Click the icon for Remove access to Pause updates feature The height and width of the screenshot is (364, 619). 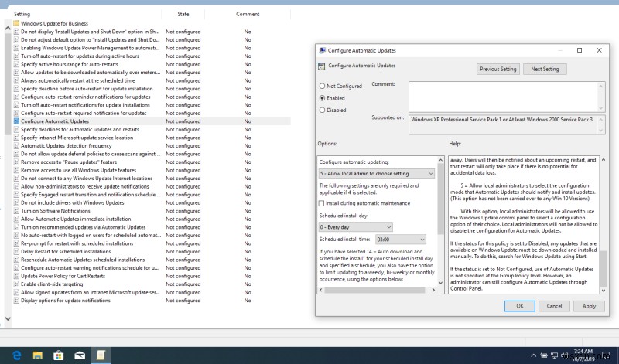coord(16,162)
